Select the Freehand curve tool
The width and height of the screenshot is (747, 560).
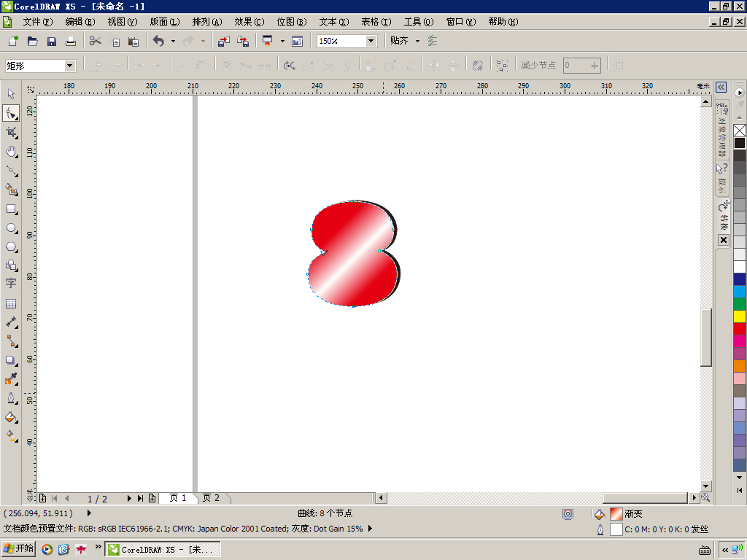tap(11, 171)
